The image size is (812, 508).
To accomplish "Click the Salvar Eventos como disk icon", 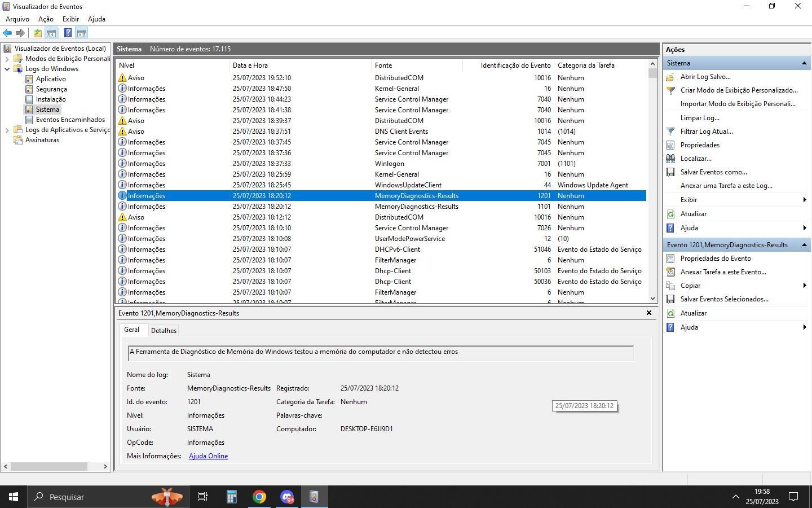I will (670, 172).
